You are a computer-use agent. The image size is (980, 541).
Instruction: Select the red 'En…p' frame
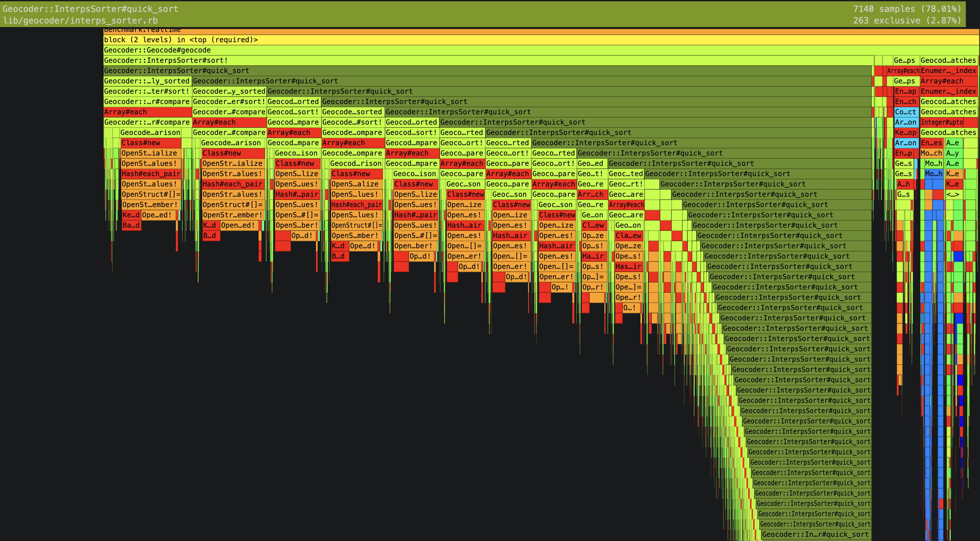pos(904,153)
